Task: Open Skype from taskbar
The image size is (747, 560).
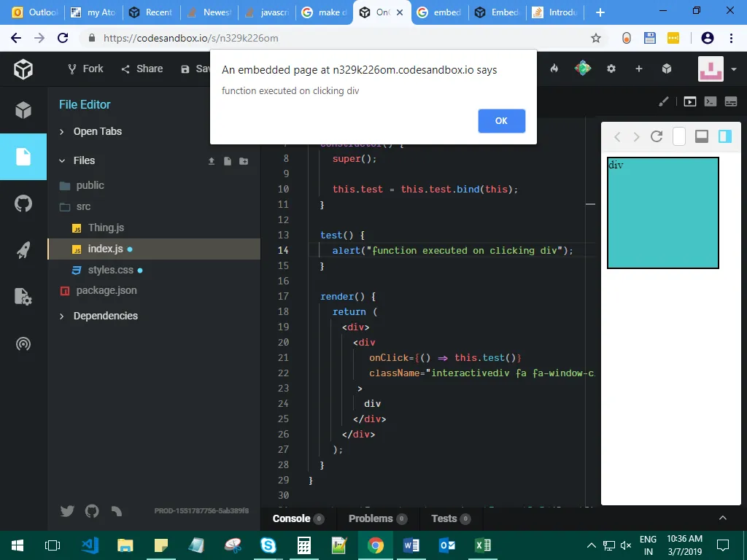Action: (x=268, y=545)
